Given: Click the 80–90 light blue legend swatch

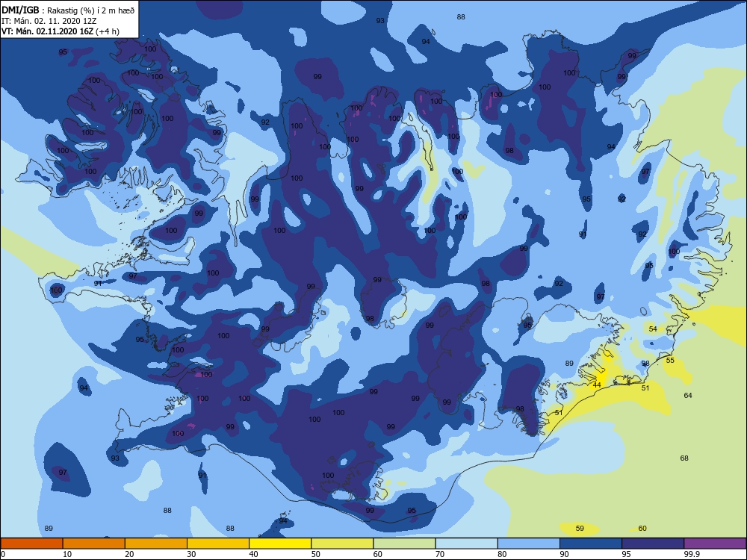Looking at the screenshot, I should 529,544.
